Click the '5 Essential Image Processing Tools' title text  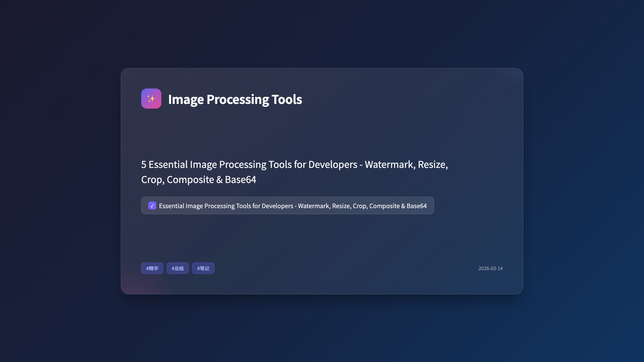(x=294, y=172)
